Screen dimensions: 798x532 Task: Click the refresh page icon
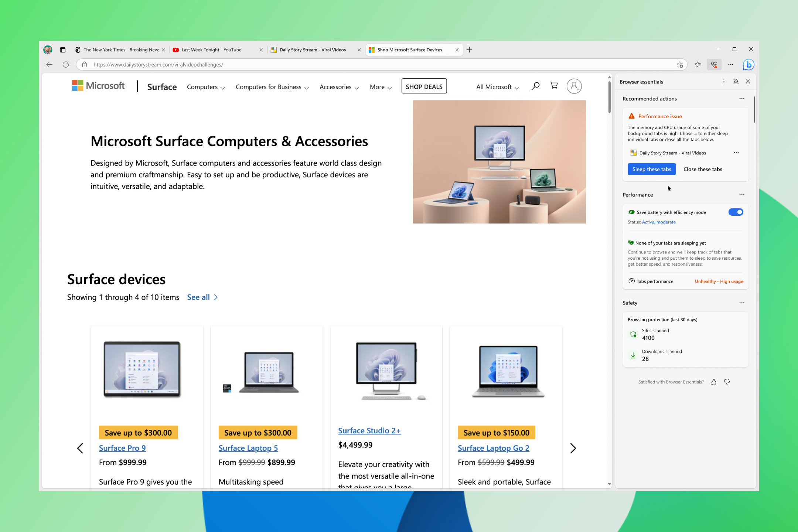[x=67, y=64]
